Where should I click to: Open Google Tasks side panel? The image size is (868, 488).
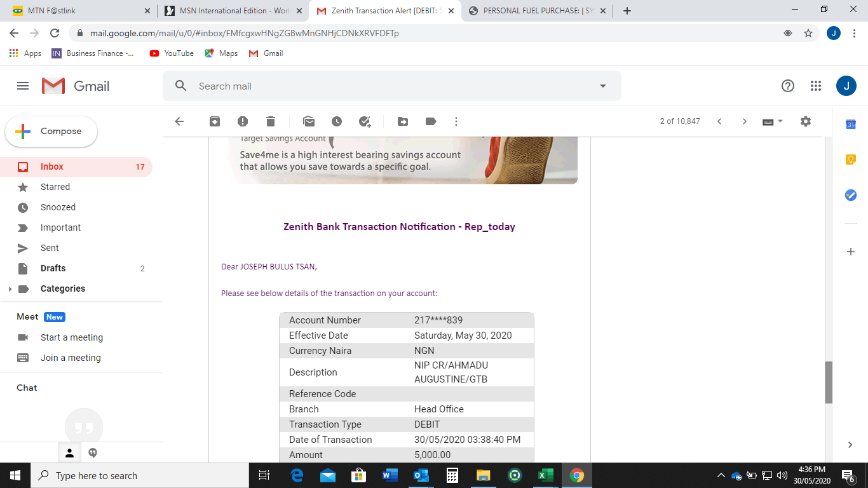[851, 195]
